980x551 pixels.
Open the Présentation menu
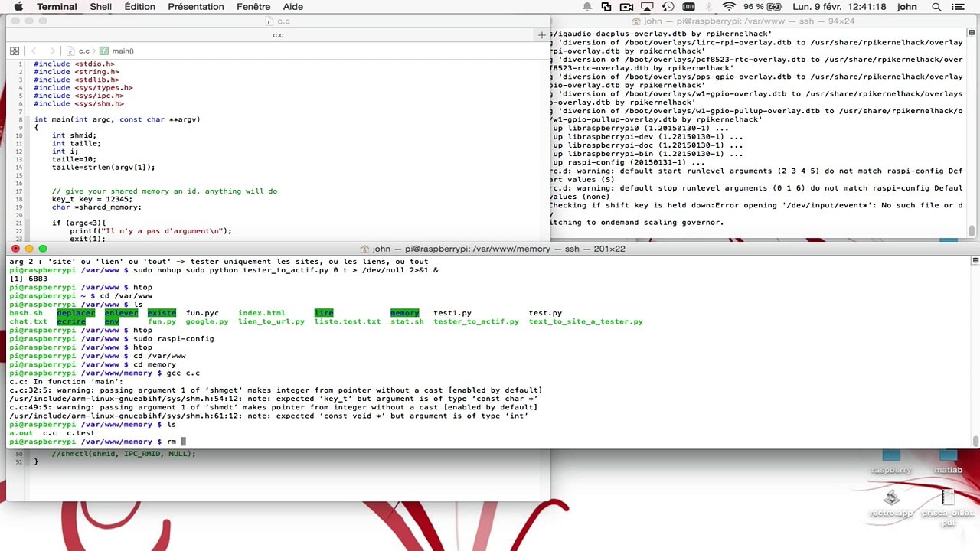click(196, 7)
